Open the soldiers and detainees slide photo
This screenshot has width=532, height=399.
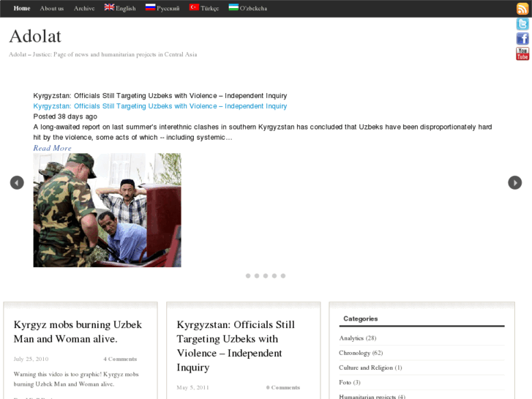[108, 210]
